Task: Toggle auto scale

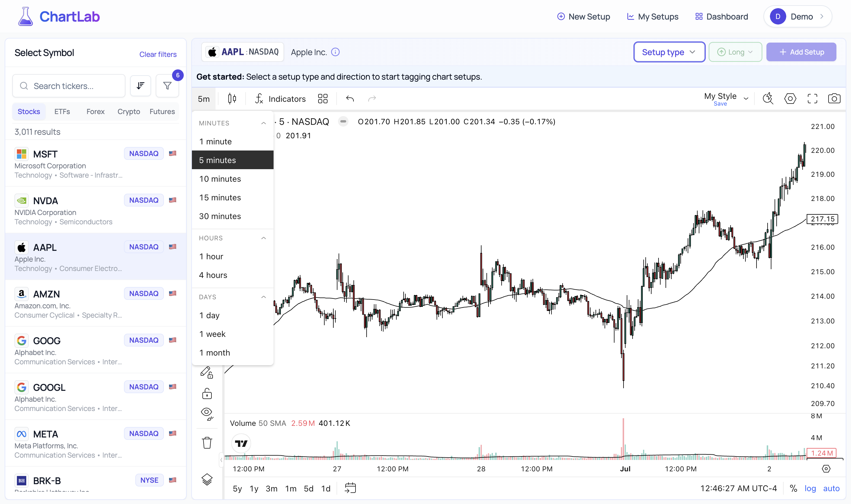Action: coord(831,488)
